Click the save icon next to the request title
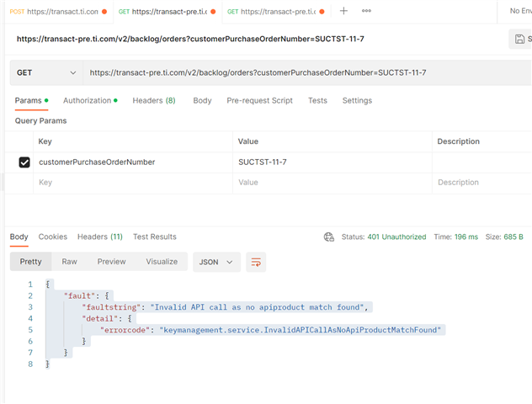The image size is (532, 404). 519,40
